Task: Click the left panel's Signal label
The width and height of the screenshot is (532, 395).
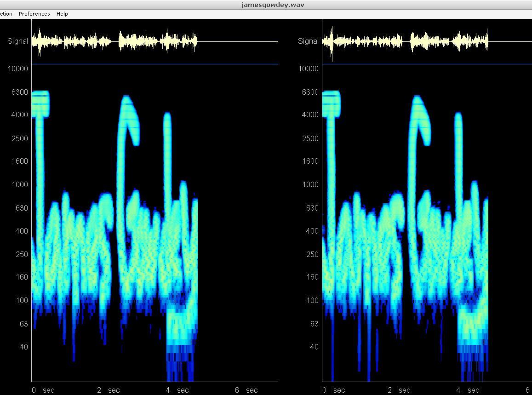Action: (17, 41)
